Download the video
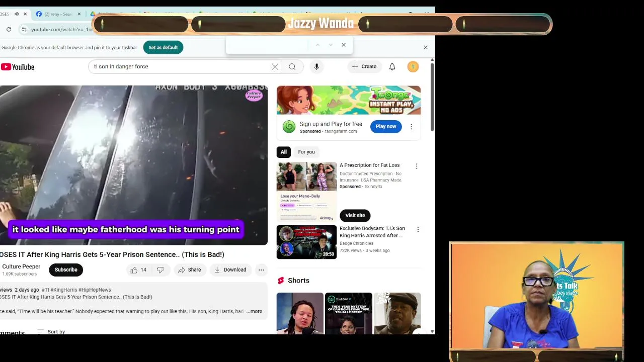644x362 pixels. [230, 270]
